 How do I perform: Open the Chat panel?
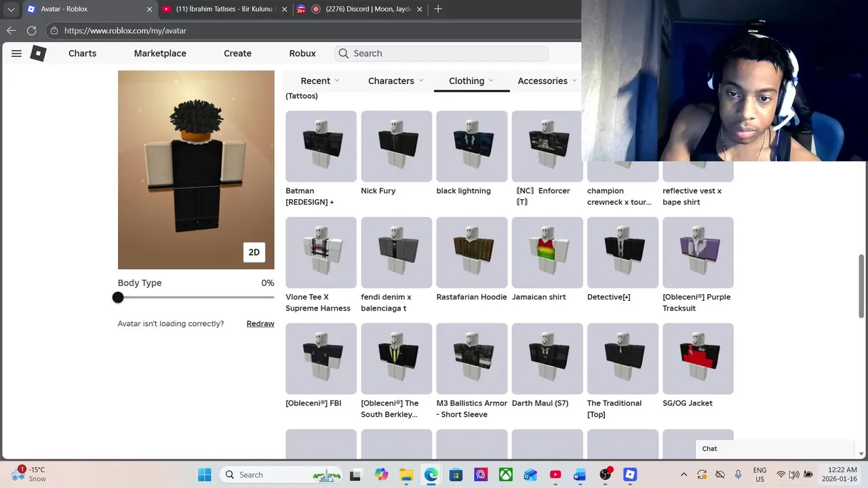tap(775, 449)
